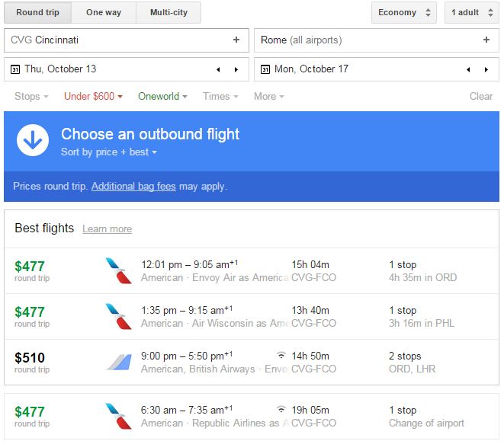Click the plus icon beside Rome destination
This screenshot has width=504, height=441.
[486, 40]
